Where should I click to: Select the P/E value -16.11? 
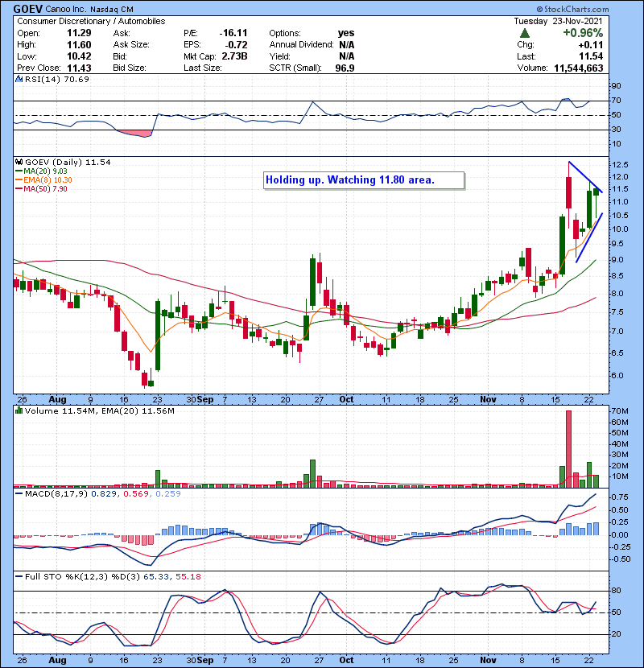233,33
